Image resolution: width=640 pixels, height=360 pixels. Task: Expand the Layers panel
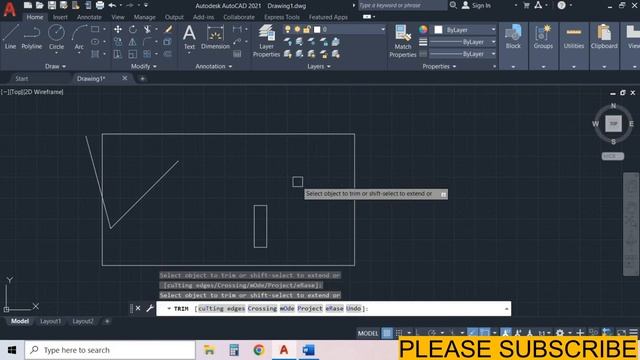click(319, 66)
